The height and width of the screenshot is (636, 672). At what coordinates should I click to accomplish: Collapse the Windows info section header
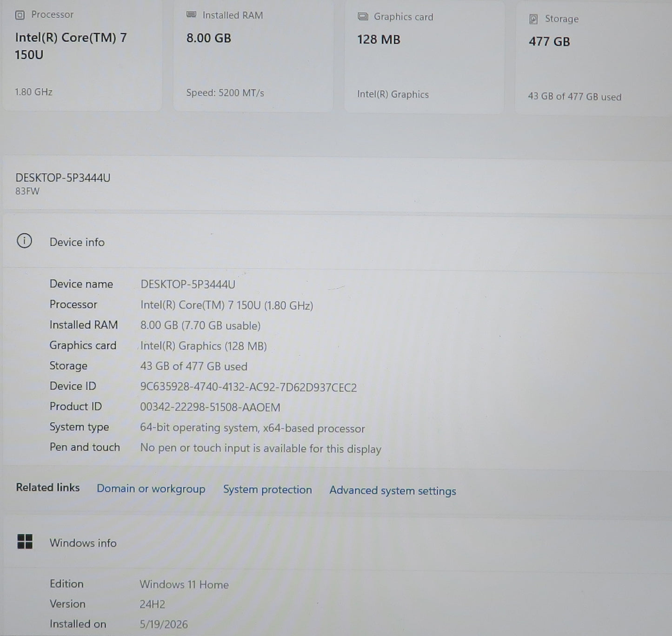click(x=337, y=543)
